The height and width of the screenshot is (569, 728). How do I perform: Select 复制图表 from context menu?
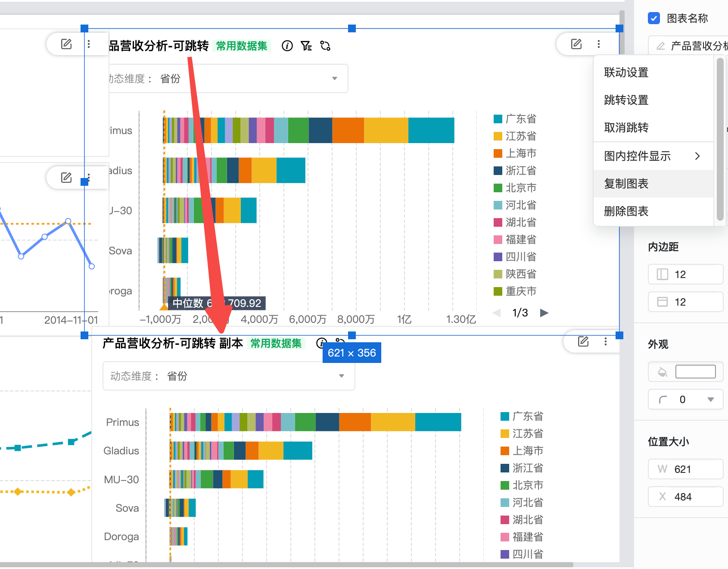click(653, 184)
